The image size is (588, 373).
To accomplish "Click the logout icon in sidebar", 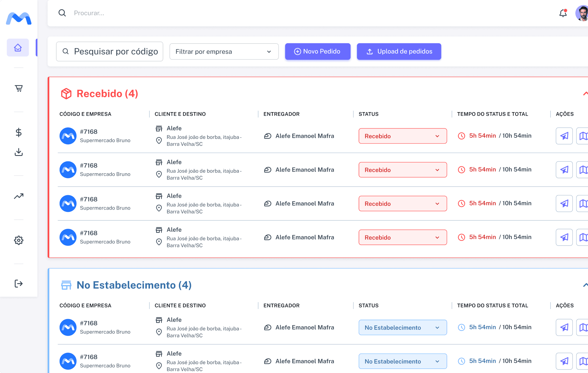I will click(x=19, y=284).
